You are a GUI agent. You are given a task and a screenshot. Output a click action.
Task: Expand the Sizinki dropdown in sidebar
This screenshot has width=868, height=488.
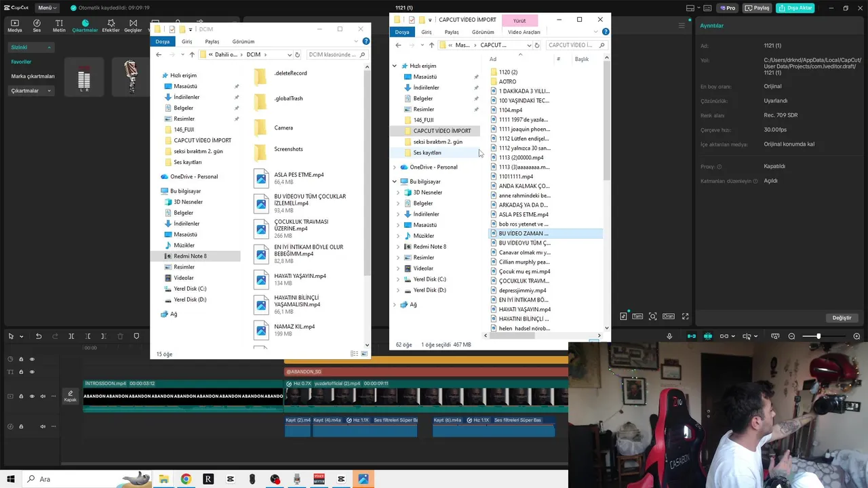pos(31,47)
